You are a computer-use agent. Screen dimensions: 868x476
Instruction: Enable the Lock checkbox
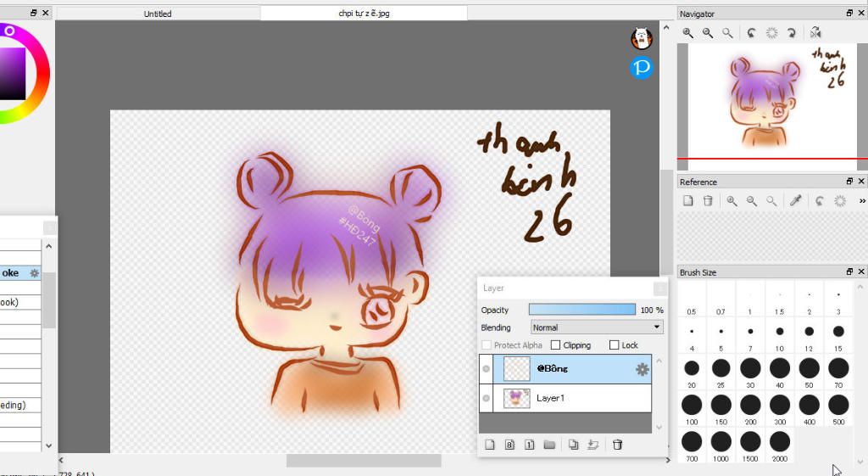pos(614,345)
